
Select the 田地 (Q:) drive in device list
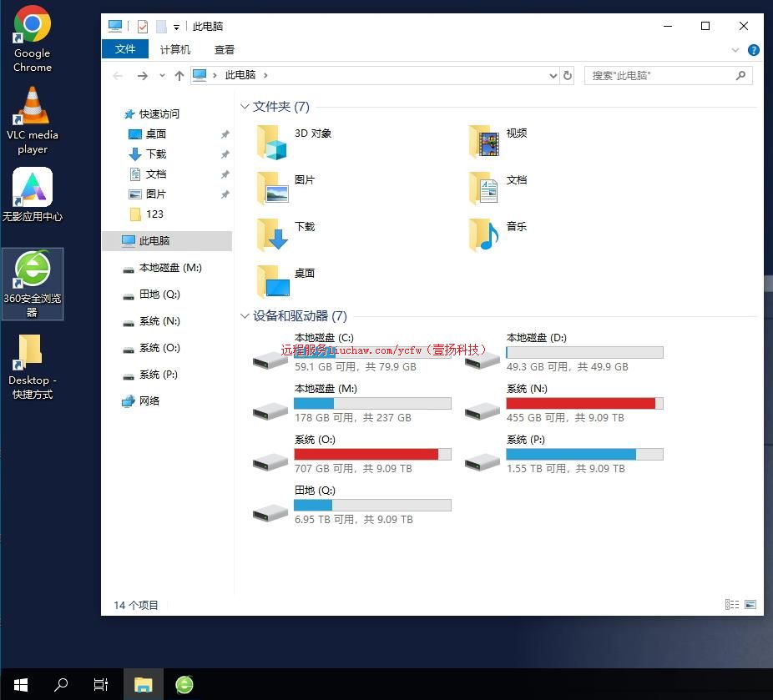point(270,512)
